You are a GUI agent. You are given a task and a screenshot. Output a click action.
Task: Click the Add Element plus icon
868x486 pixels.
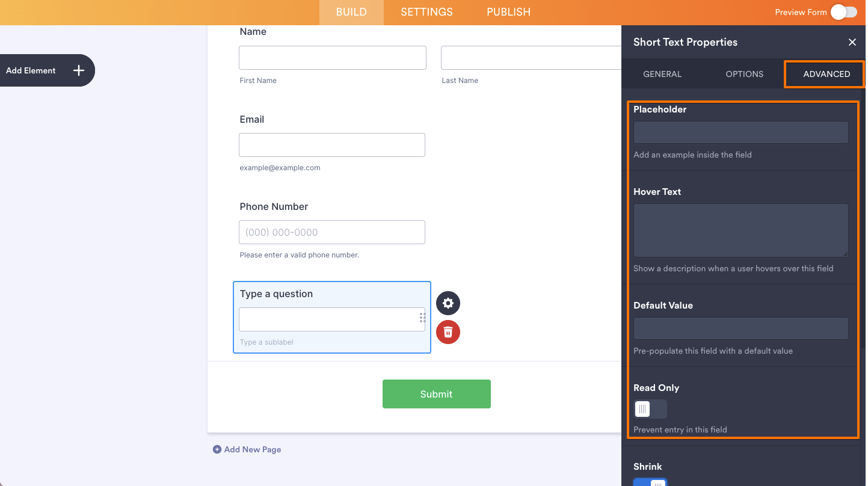(x=79, y=70)
